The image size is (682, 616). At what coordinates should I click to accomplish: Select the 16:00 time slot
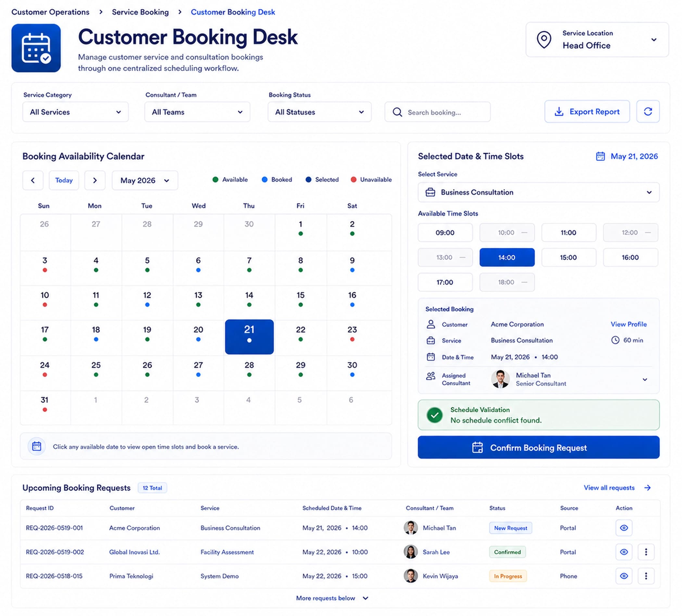click(x=631, y=257)
